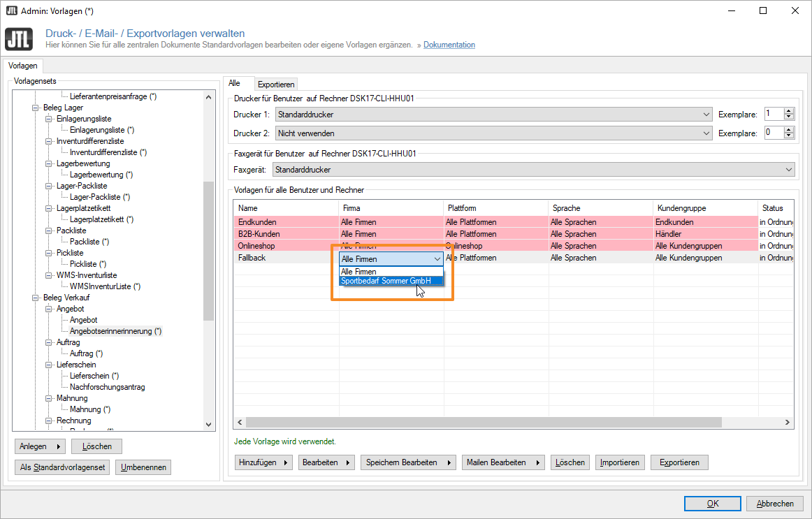The width and height of the screenshot is (812, 519).
Task: Select the Vorlagen tab
Action: pos(23,66)
